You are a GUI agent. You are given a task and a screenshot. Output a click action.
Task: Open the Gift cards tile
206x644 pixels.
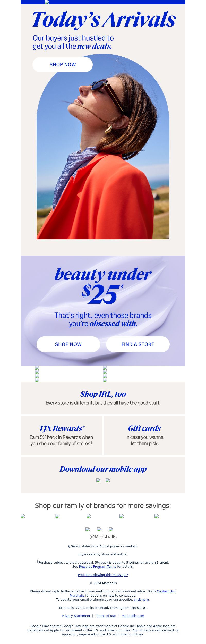pyautogui.click(x=144, y=435)
